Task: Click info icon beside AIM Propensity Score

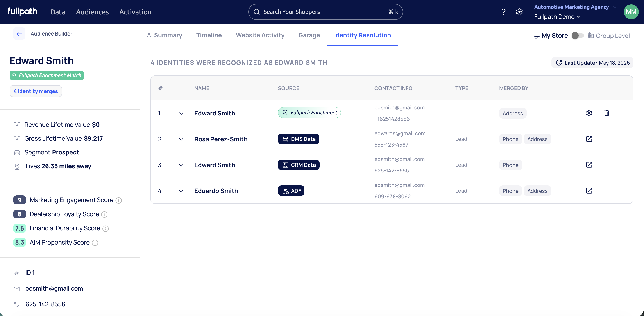Action: pos(95,243)
